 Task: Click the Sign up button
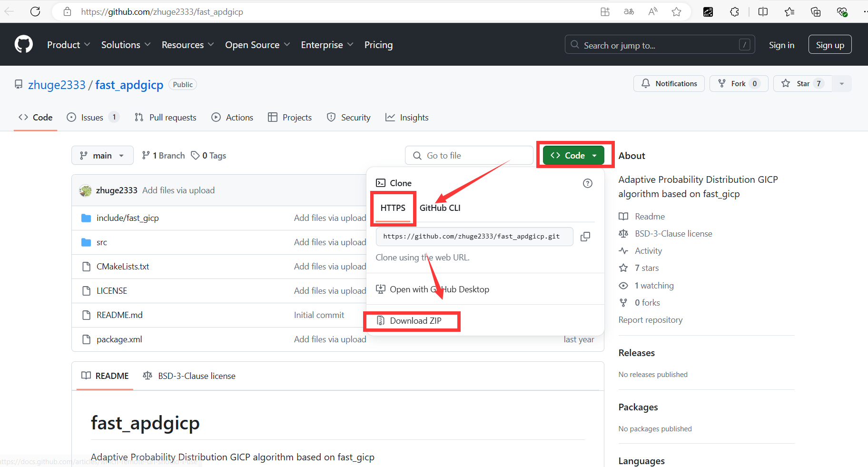tap(830, 45)
